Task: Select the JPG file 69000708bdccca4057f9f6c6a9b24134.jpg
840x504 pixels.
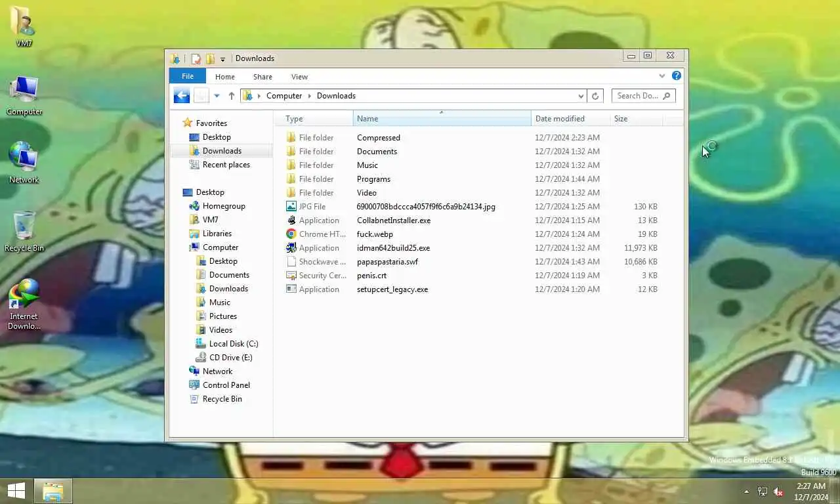Action: coord(426,207)
